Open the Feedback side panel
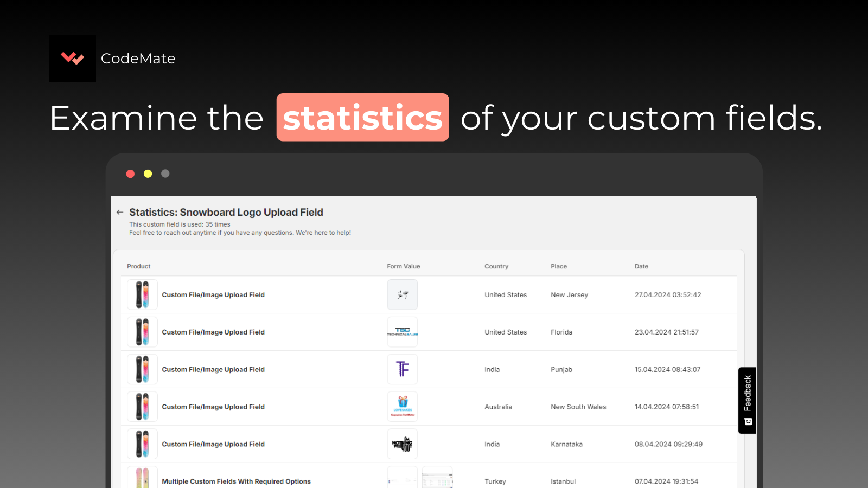 (x=747, y=399)
